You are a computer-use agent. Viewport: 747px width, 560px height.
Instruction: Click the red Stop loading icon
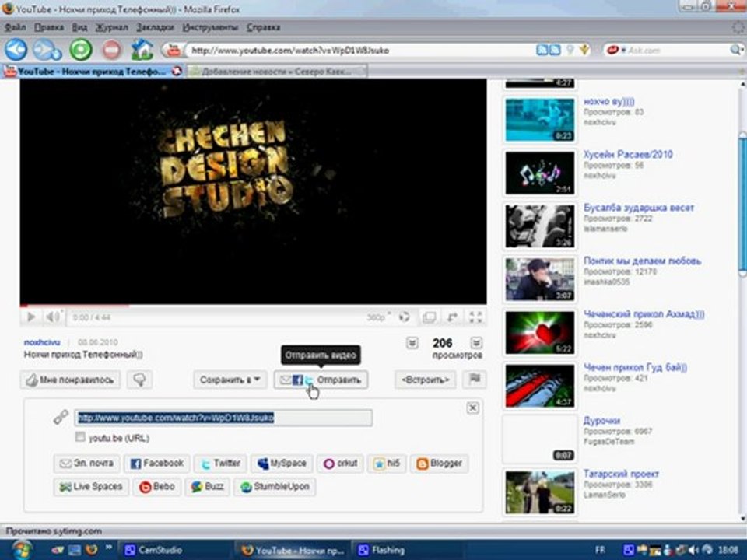click(x=111, y=50)
